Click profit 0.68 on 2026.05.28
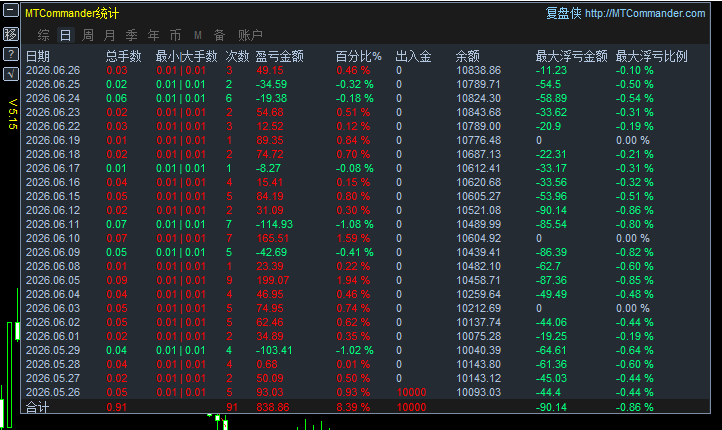Image resolution: width=722 pixels, height=430 pixels. tap(267, 364)
